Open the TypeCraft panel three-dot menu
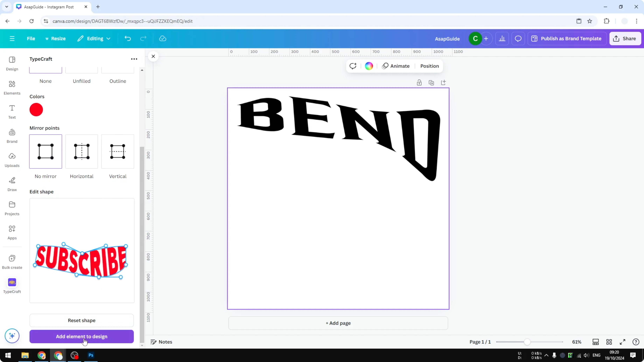 (134, 59)
